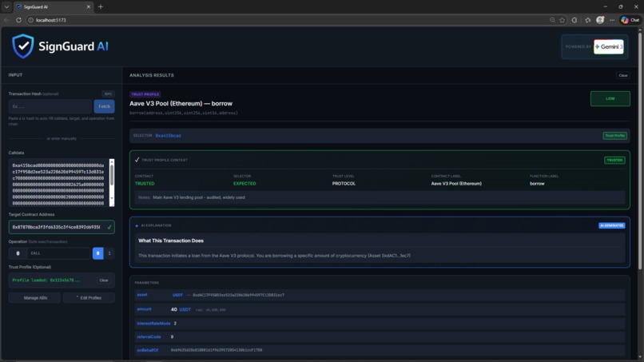Click the main page vertical scrollbar

[640, 152]
